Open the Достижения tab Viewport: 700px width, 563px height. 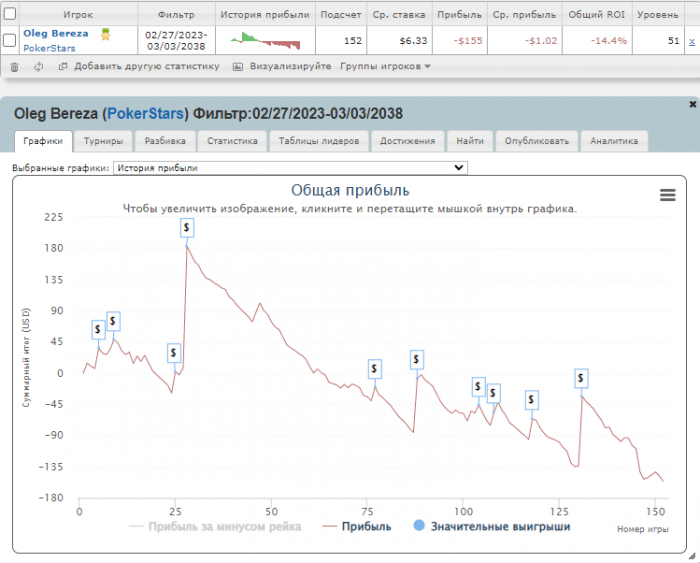click(x=408, y=141)
